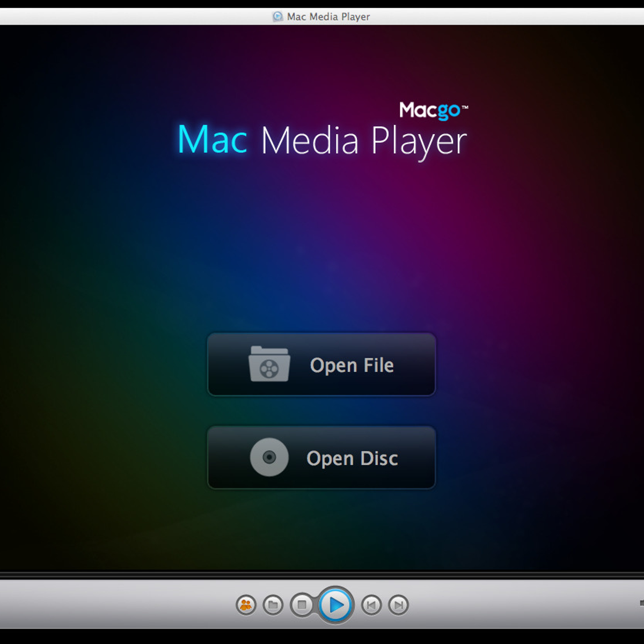Skip to the previous track
This screenshot has height=644, width=644.
coord(371,605)
